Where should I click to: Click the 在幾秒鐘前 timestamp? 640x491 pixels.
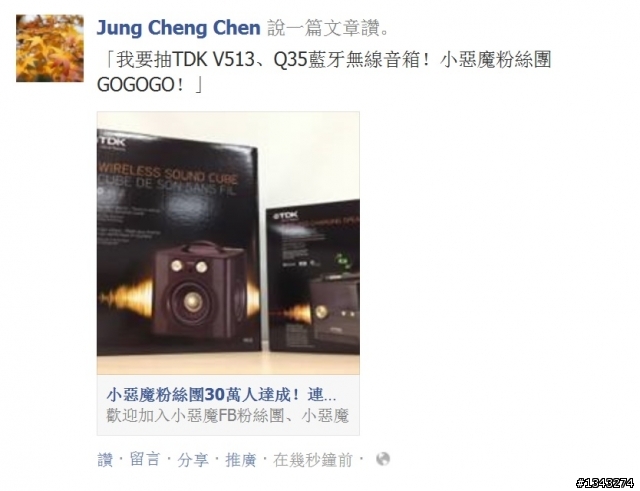click(313, 460)
